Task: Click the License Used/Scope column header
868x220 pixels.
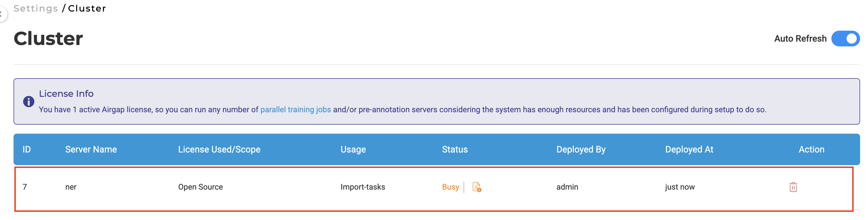Action: [219, 149]
